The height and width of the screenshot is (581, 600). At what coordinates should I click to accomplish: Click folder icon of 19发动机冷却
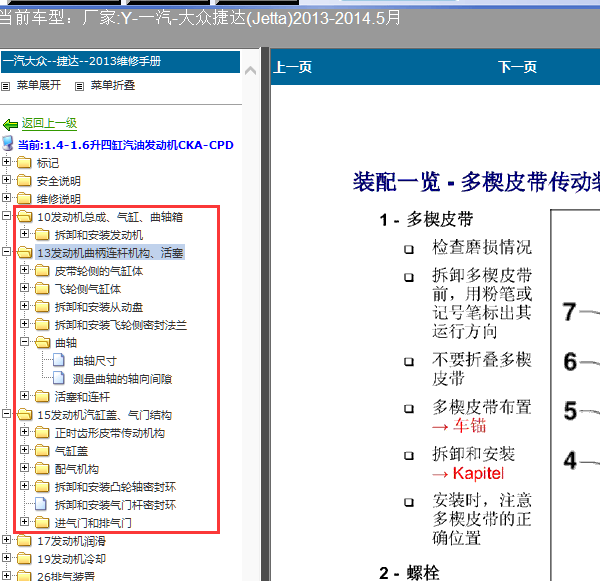[24, 558]
